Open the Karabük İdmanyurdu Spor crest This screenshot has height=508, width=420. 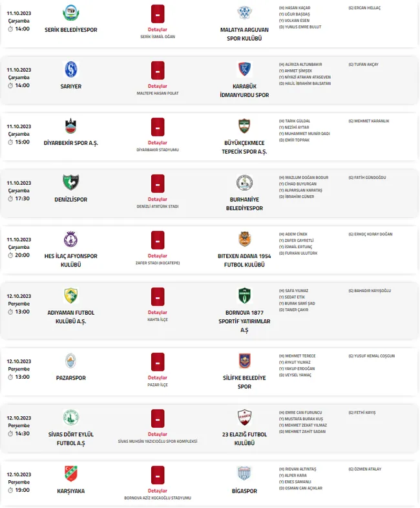click(244, 69)
